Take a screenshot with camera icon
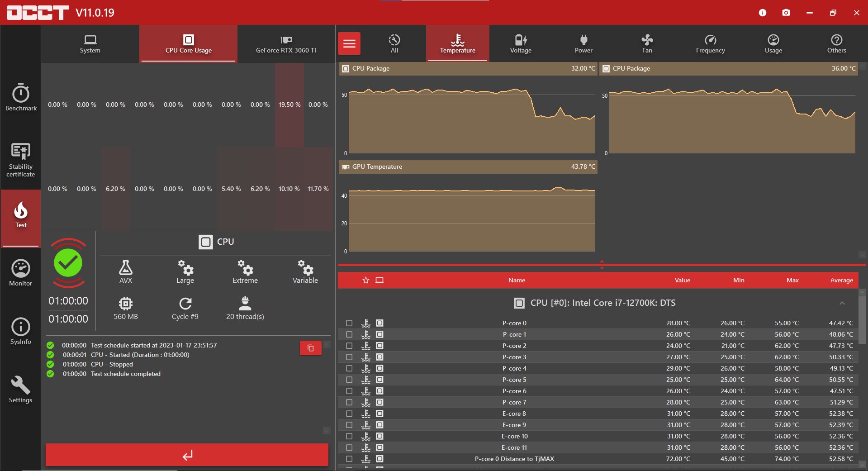Screen dimensions: 868x471 (x=786, y=13)
